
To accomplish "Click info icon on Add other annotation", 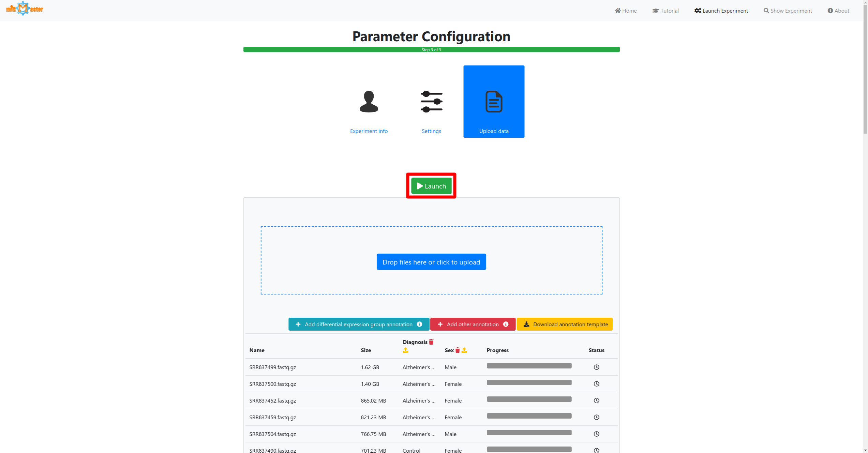I will (506, 324).
